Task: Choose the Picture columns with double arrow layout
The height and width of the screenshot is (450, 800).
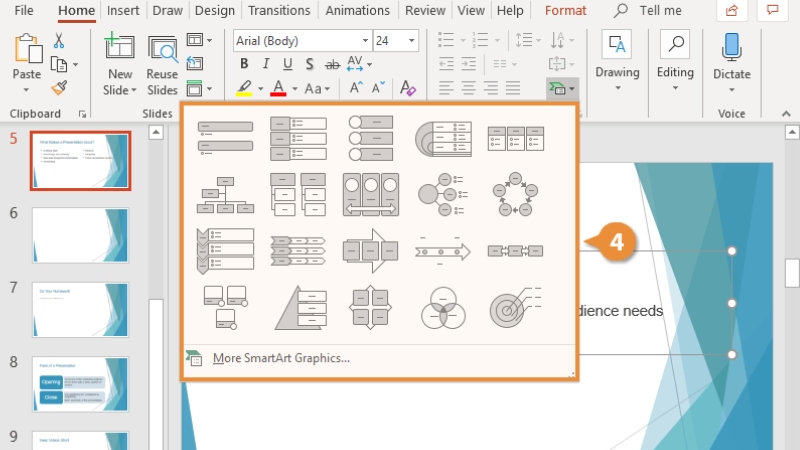Action: [371, 194]
